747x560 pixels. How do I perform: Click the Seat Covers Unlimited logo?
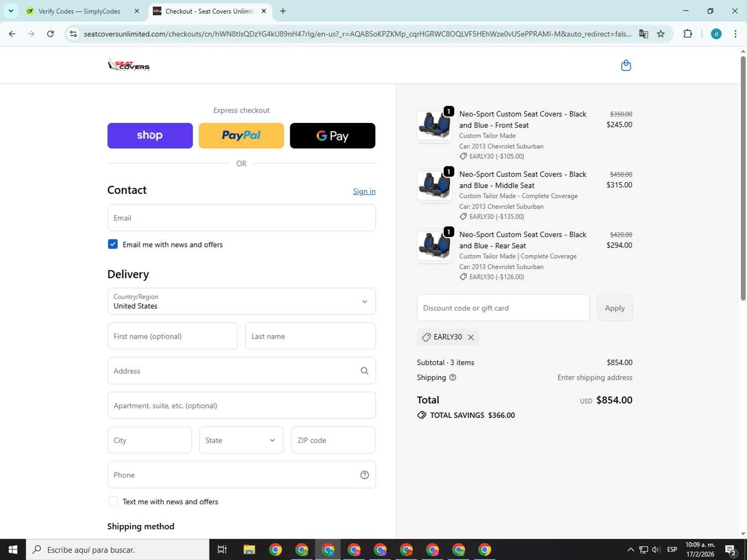pyautogui.click(x=129, y=65)
